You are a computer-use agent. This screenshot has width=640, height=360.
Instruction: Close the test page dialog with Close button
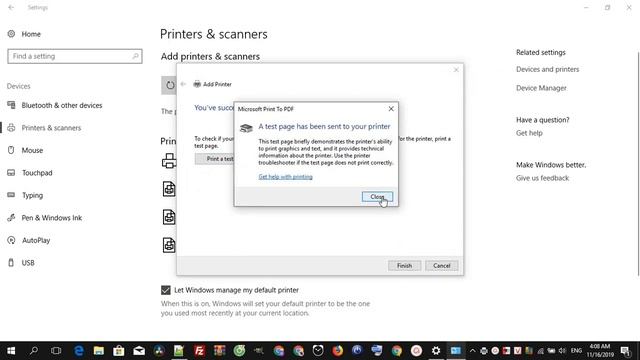377,197
